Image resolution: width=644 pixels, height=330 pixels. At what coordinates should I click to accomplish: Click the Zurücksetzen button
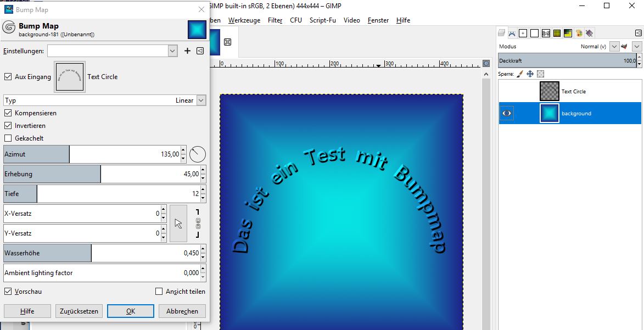click(x=79, y=311)
